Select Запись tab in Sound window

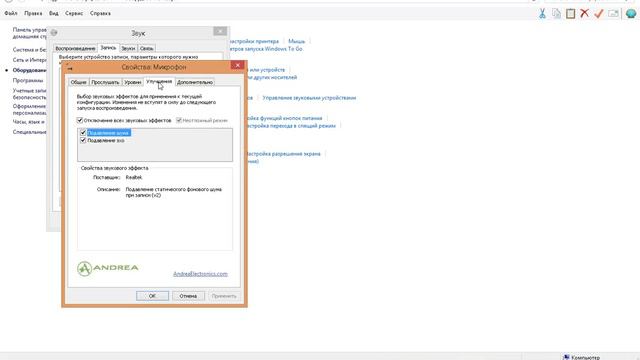(108, 48)
